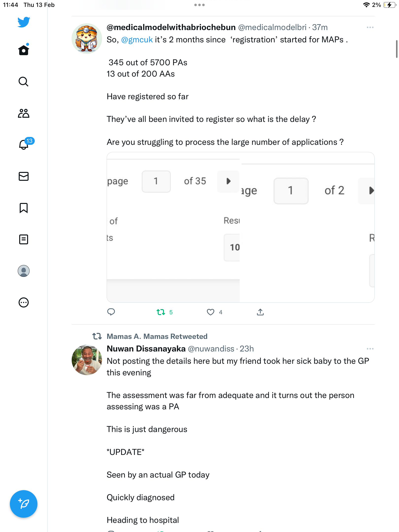Compose a new tweet with the blue button
This screenshot has height=532, width=399.
24,504
